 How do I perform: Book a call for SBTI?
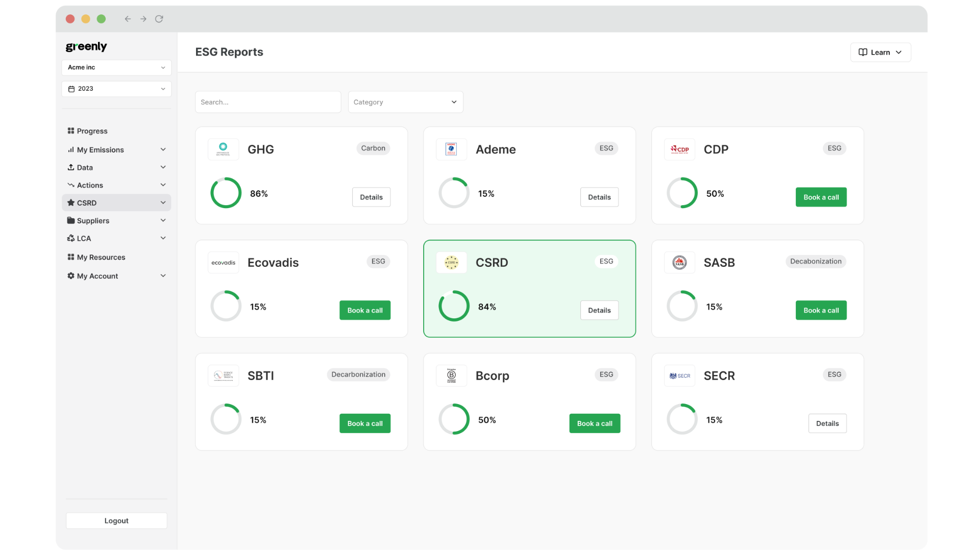point(365,423)
